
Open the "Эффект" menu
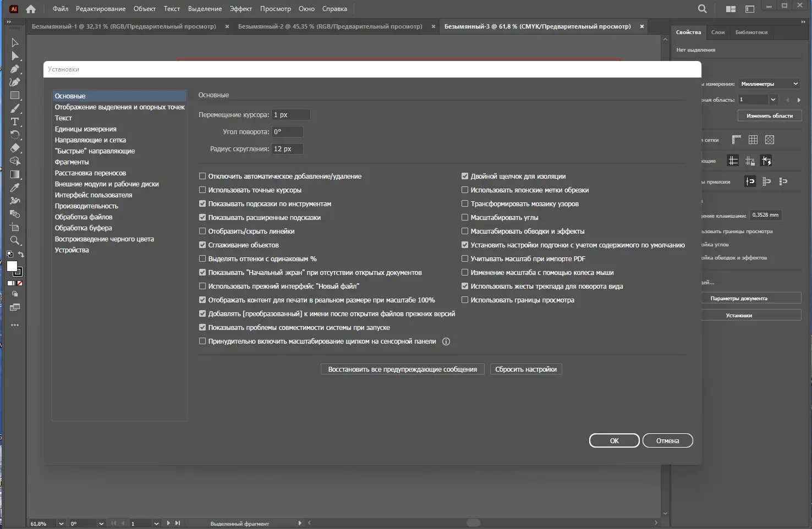241,9
